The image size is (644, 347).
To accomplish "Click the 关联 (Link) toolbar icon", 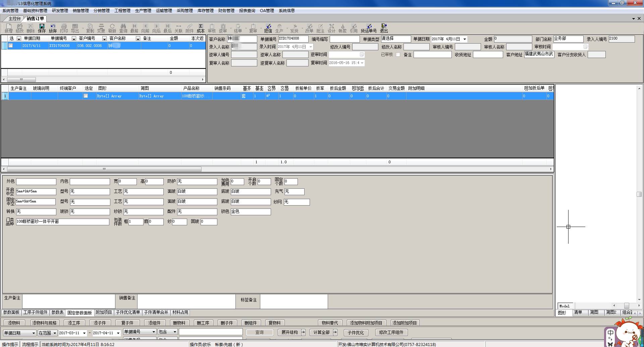I will (x=178, y=28).
